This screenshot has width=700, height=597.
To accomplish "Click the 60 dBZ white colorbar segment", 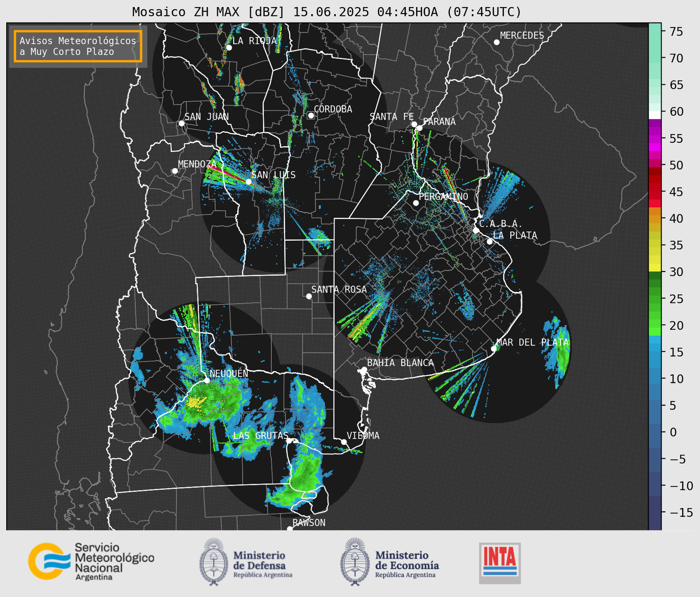I will (655, 115).
